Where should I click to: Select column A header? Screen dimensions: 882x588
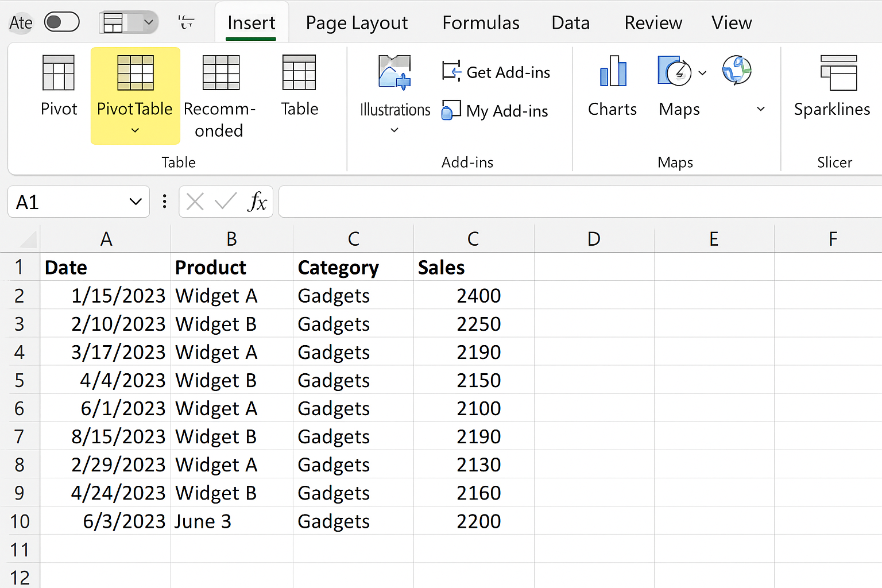tap(106, 239)
